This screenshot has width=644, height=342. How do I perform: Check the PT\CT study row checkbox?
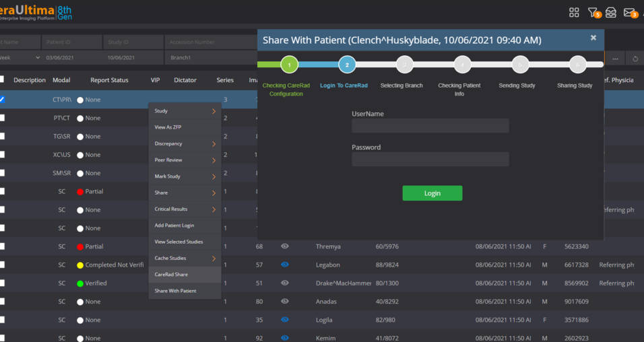[2, 118]
